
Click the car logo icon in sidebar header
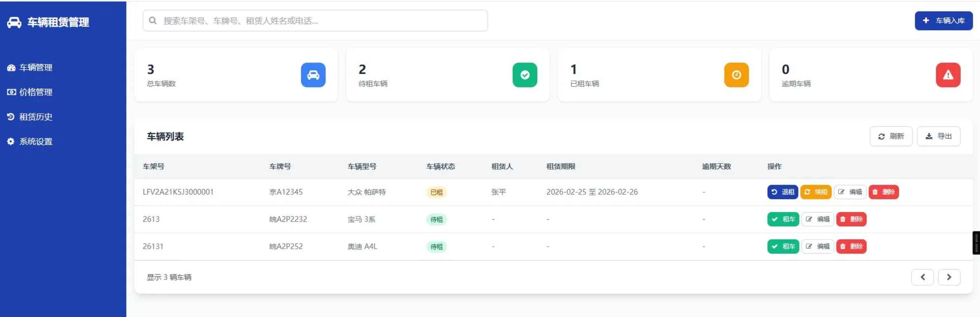14,22
